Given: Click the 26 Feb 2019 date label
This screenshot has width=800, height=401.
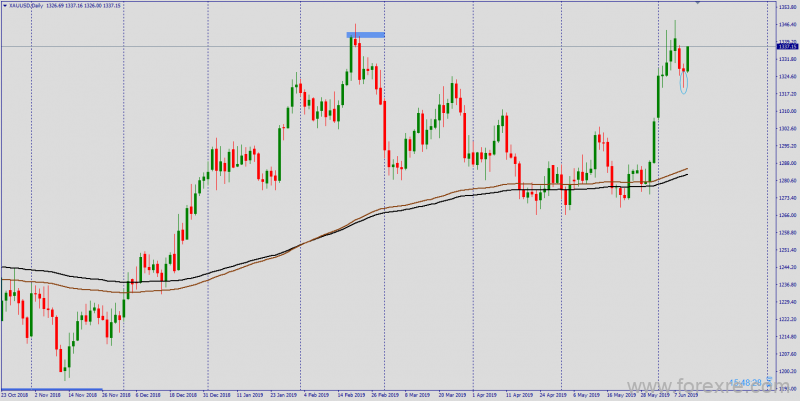Looking at the screenshot, I should (385, 395).
